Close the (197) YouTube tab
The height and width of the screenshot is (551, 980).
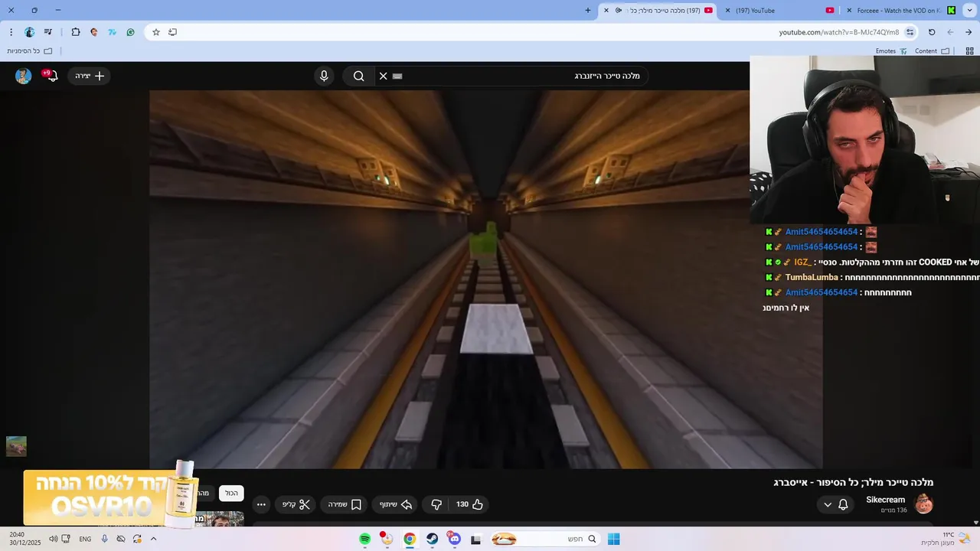pyautogui.click(x=727, y=10)
